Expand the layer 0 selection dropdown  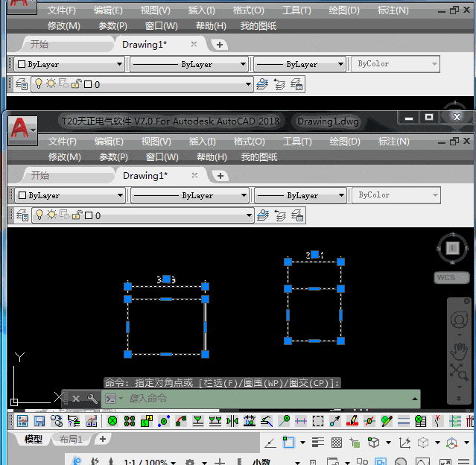pos(248,215)
